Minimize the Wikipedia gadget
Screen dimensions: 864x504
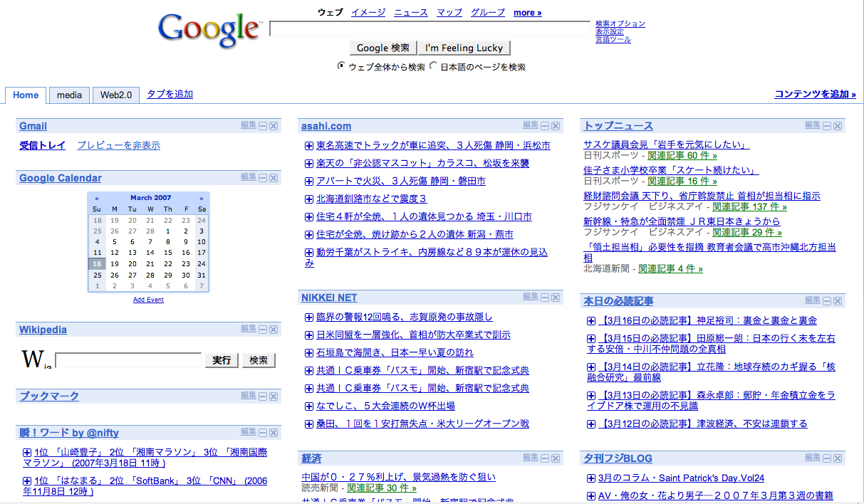263,330
